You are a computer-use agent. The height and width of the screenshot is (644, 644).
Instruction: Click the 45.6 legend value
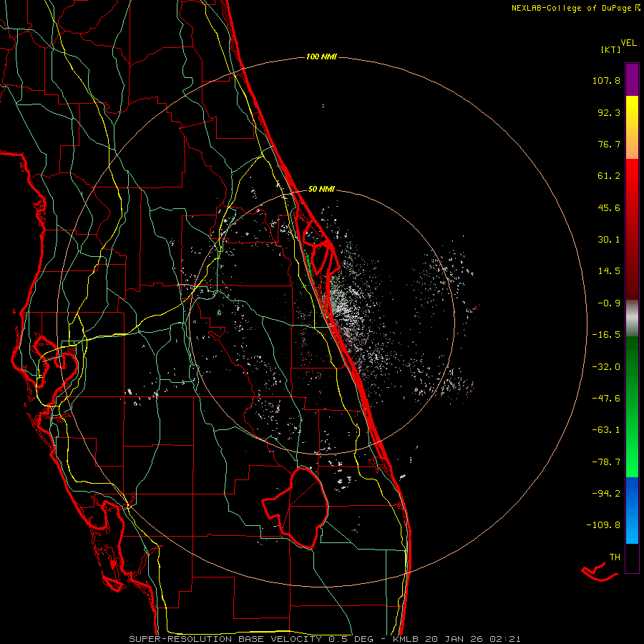click(609, 208)
